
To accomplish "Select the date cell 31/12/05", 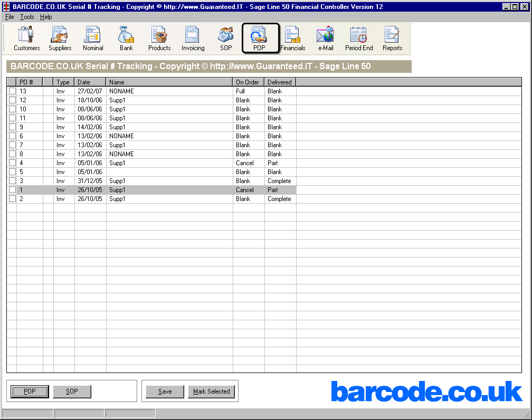I will 90,181.
